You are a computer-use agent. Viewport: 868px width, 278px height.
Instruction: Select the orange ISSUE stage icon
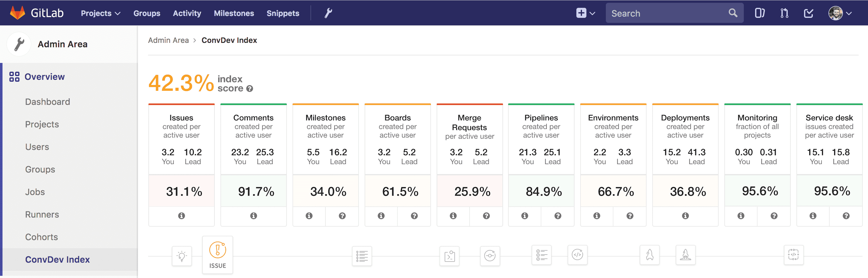(x=217, y=255)
